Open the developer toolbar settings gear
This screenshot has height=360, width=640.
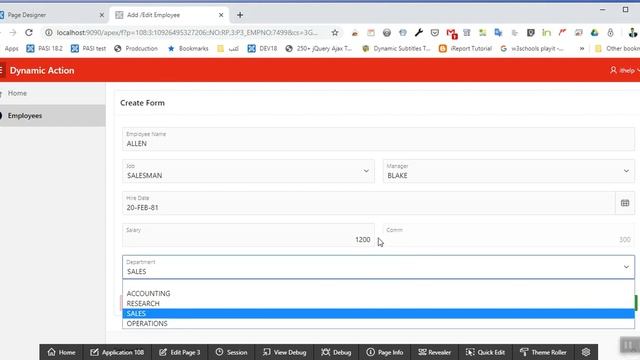[586, 352]
